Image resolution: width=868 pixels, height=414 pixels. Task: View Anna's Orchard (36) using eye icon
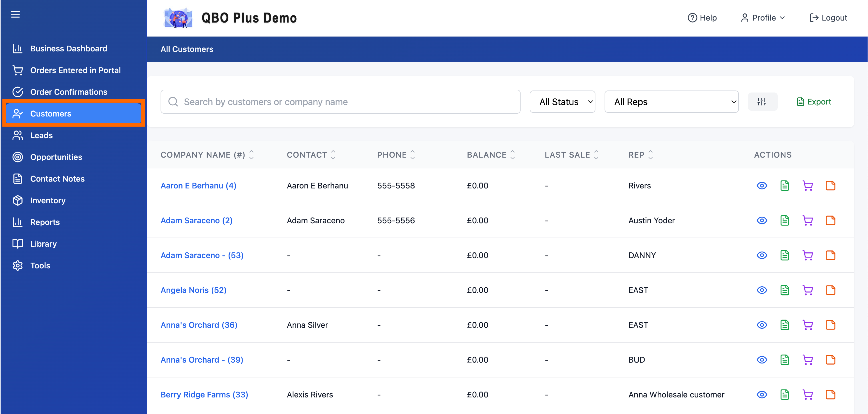(x=762, y=325)
